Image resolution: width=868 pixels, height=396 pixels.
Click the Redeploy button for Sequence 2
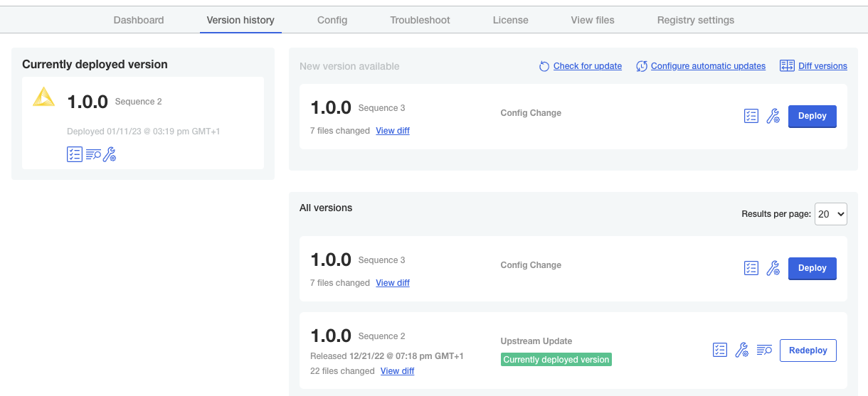click(x=808, y=350)
